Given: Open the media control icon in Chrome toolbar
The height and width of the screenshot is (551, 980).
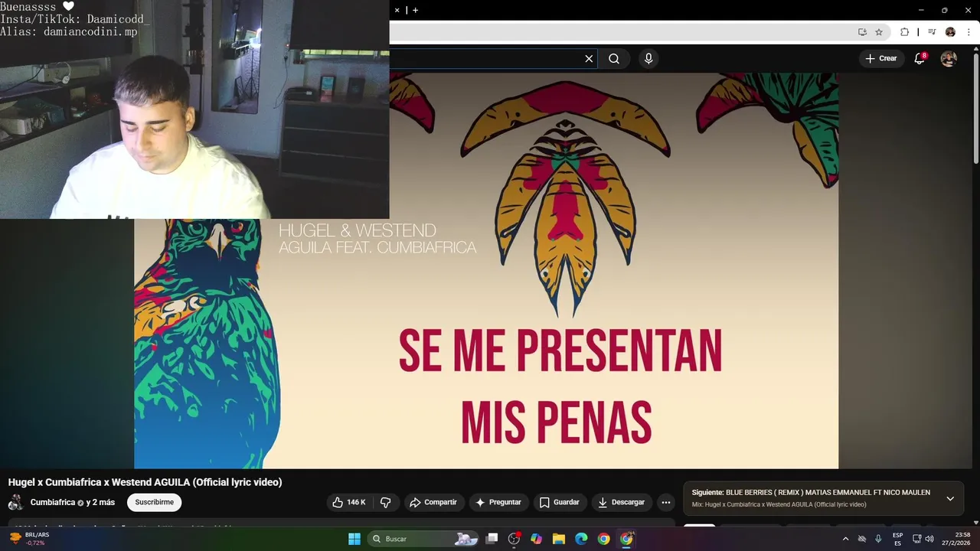Looking at the screenshot, I should click(x=932, y=32).
